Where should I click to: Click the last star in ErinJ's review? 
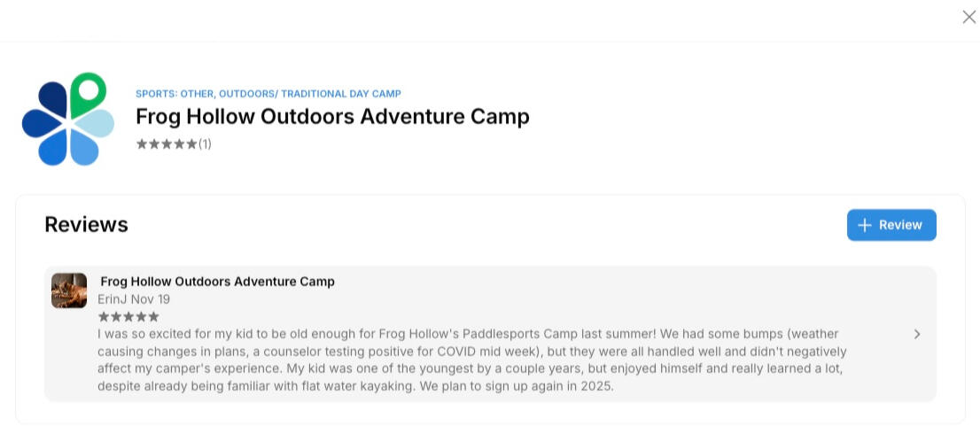153,317
